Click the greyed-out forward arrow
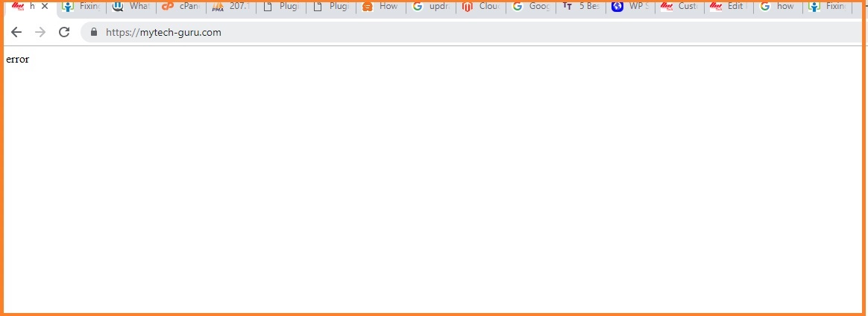The width and height of the screenshot is (868, 316). 40,32
